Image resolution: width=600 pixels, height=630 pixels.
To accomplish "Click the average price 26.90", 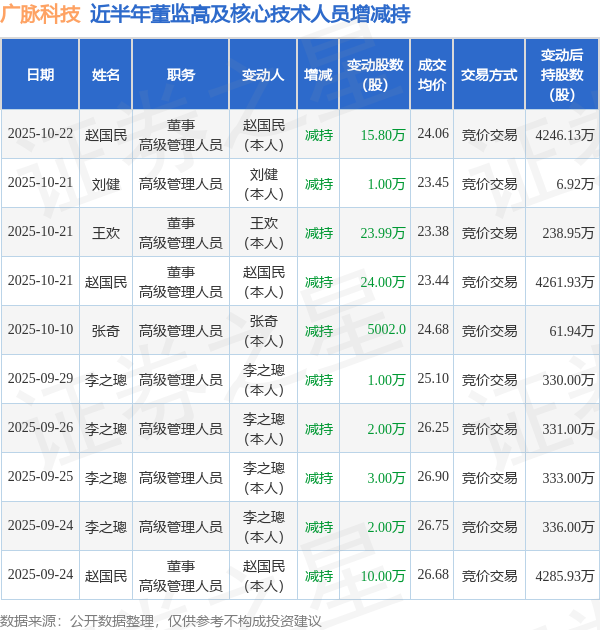I will [433, 477].
